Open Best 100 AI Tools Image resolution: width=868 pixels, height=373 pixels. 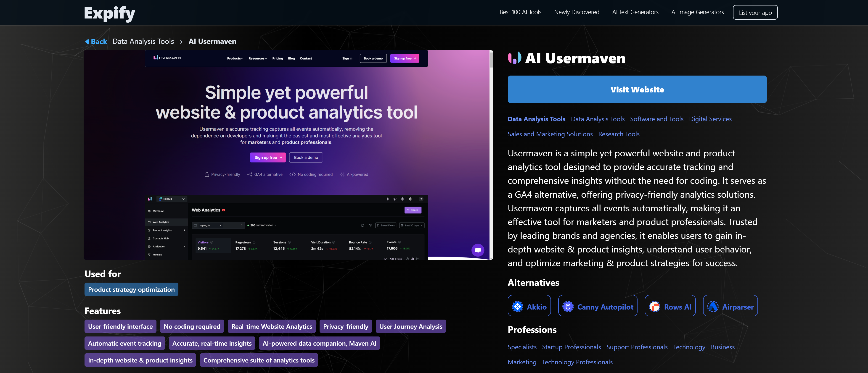point(520,12)
